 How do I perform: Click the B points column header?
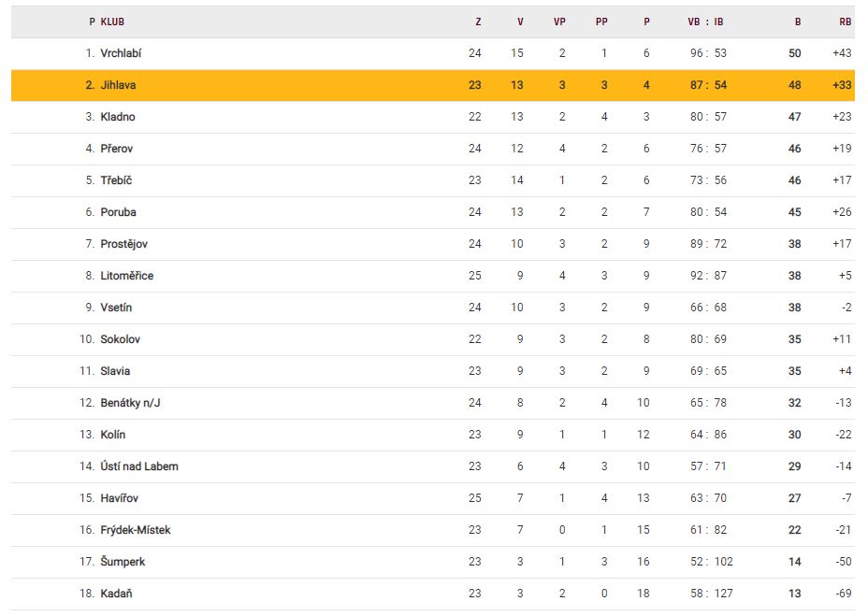click(797, 21)
